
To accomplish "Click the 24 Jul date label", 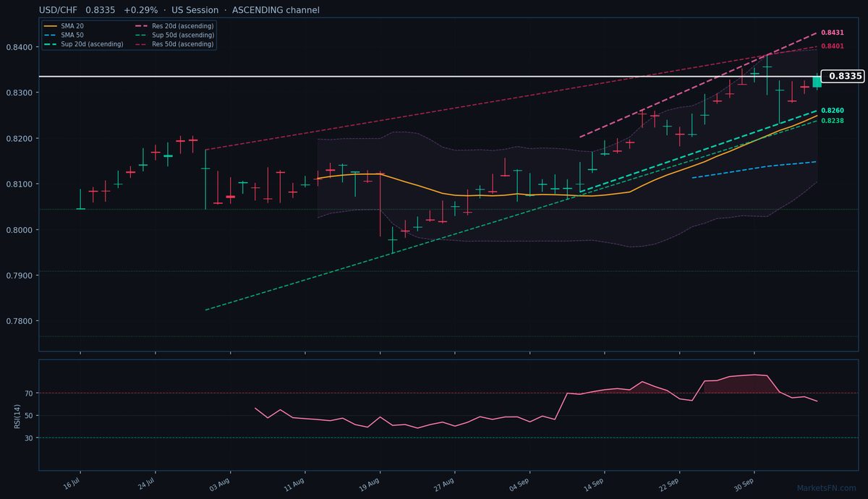I will (x=145, y=483).
